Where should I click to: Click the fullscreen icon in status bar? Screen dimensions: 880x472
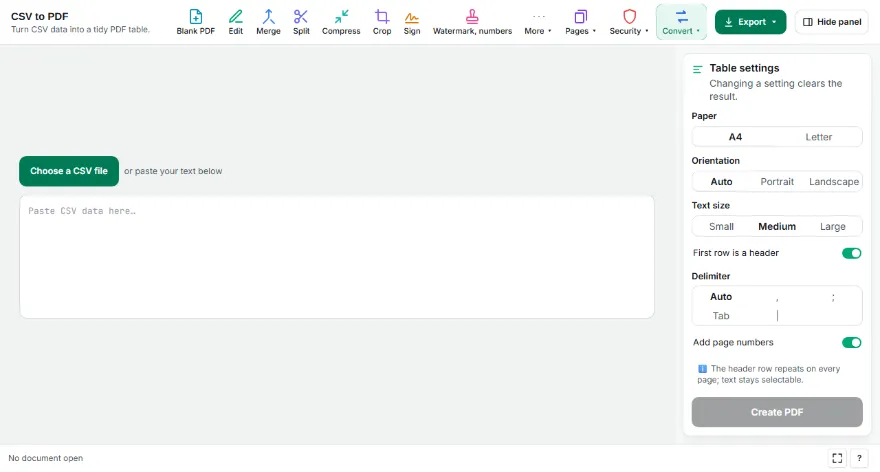click(837, 459)
